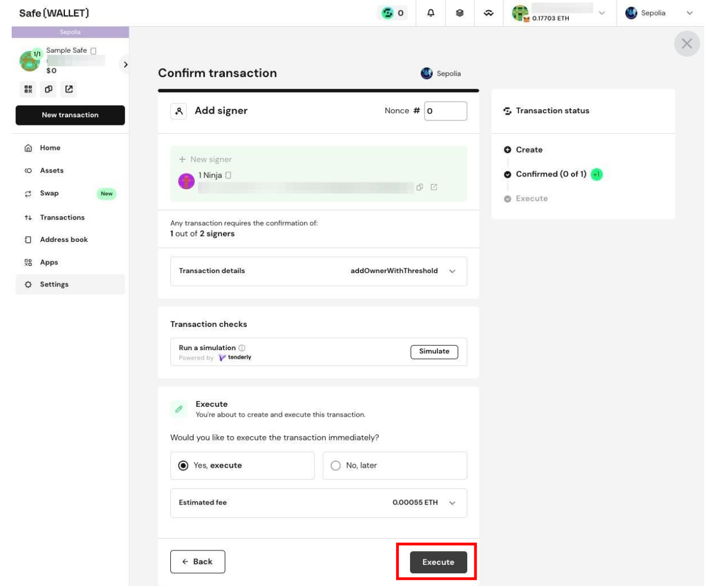Click the Nonce input field

pos(446,111)
